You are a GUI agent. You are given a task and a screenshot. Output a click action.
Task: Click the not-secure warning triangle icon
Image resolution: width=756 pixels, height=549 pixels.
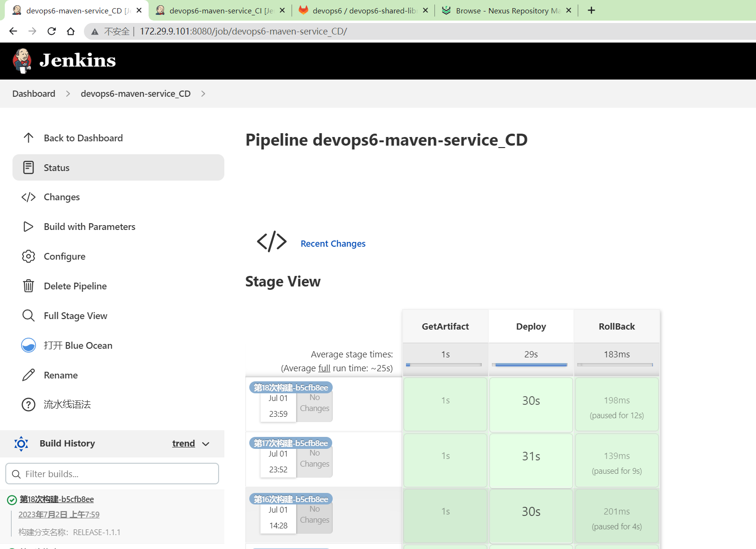(95, 32)
